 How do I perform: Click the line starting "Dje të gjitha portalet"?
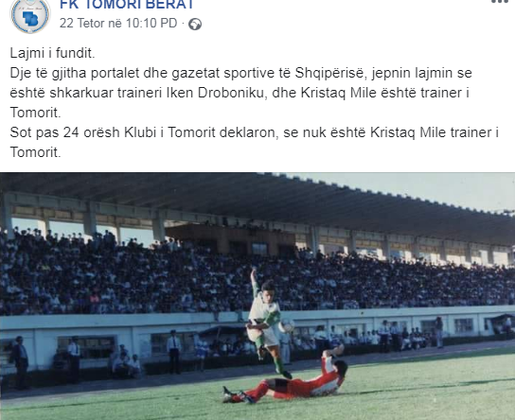[x=240, y=73]
